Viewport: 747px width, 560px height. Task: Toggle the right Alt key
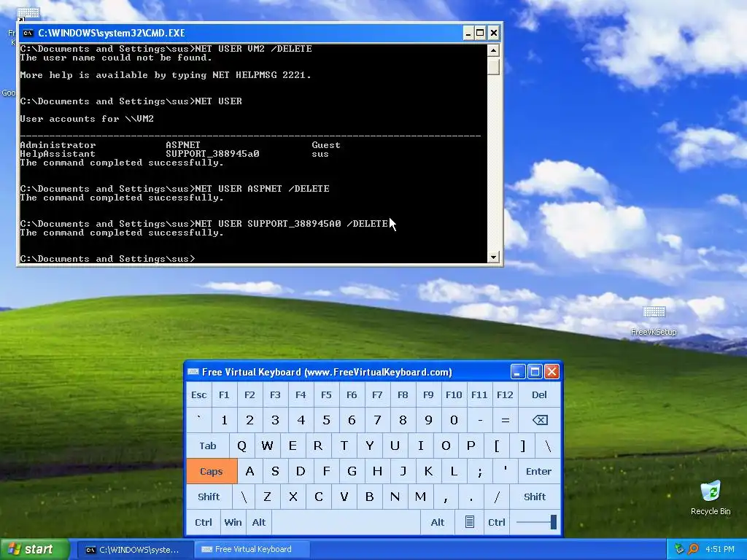click(x=438, y=522)
